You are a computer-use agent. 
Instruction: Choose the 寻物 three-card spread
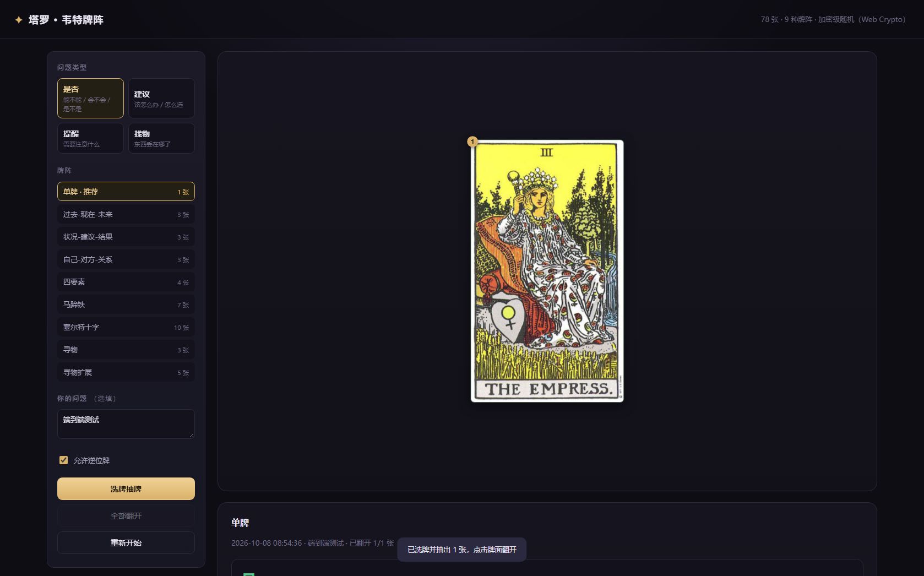pyautogui.click(x=126, y=350)
